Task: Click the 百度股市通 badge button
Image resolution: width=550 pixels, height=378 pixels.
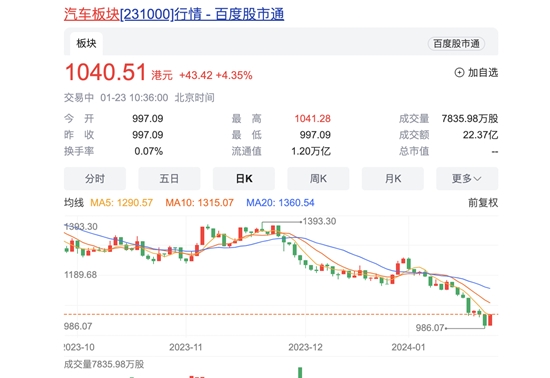Action: point(456,43)
